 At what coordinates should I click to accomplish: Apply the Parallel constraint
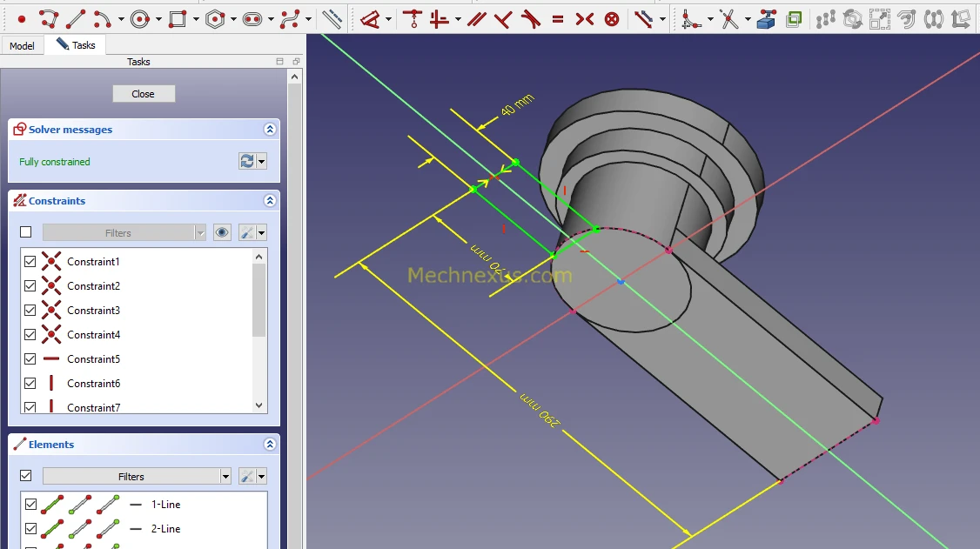pyautogui.click(x=476, y=18)
